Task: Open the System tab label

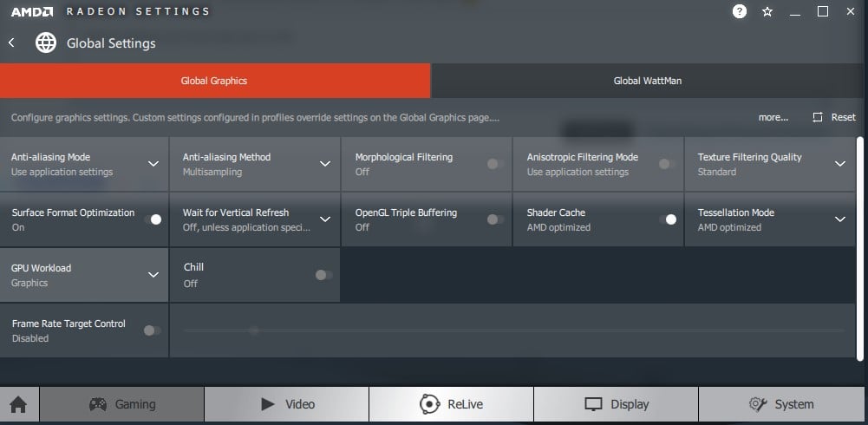Action: [x=793, y=404]
